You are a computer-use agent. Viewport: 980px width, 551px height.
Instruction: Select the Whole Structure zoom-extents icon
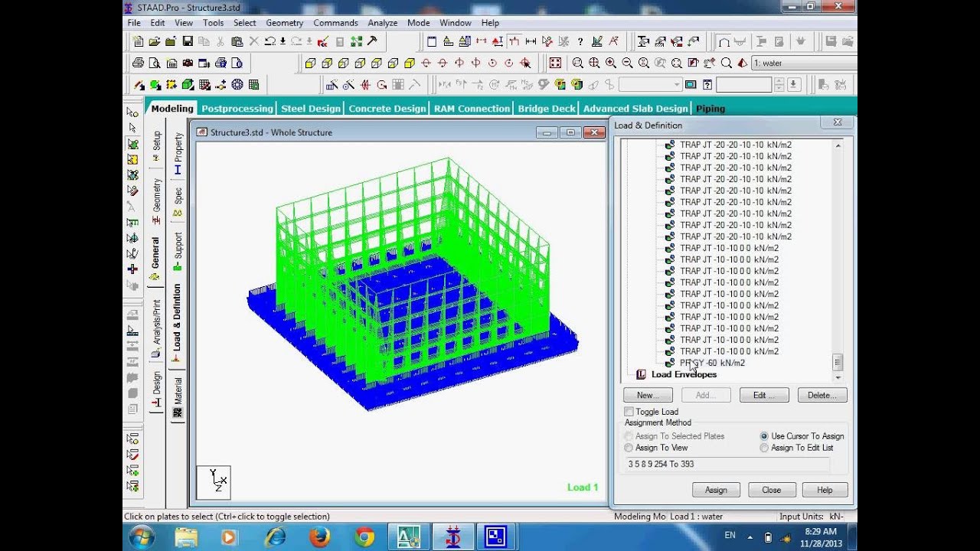[555, 63]
